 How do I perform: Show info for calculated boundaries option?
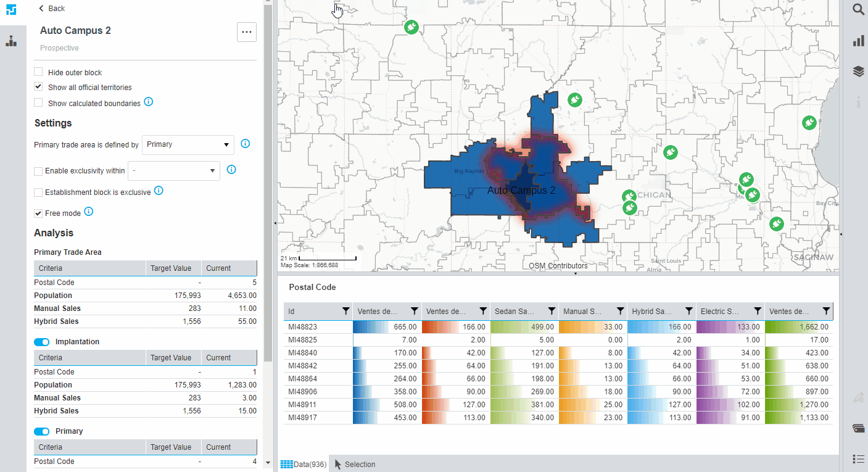pyautogui.click(x=149, y=102)
